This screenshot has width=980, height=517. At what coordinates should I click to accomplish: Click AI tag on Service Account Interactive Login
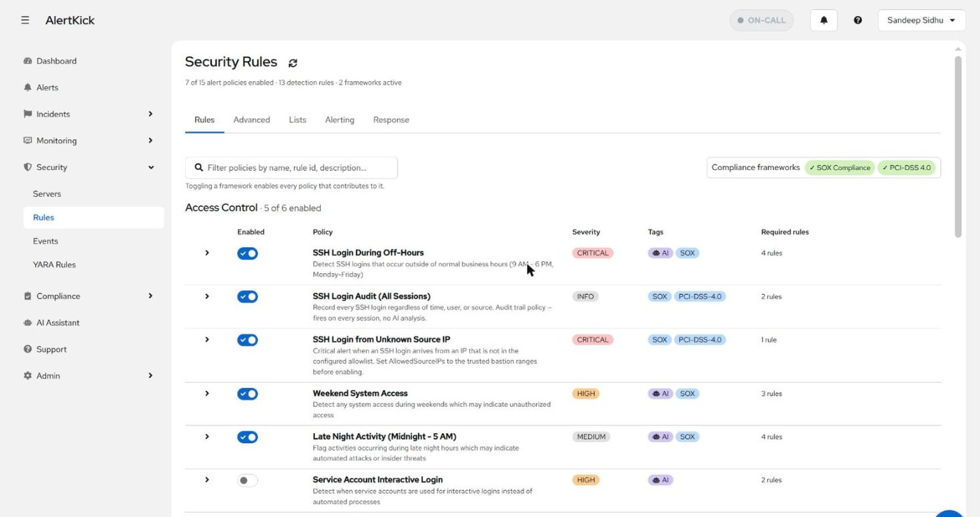pos(660,480)
